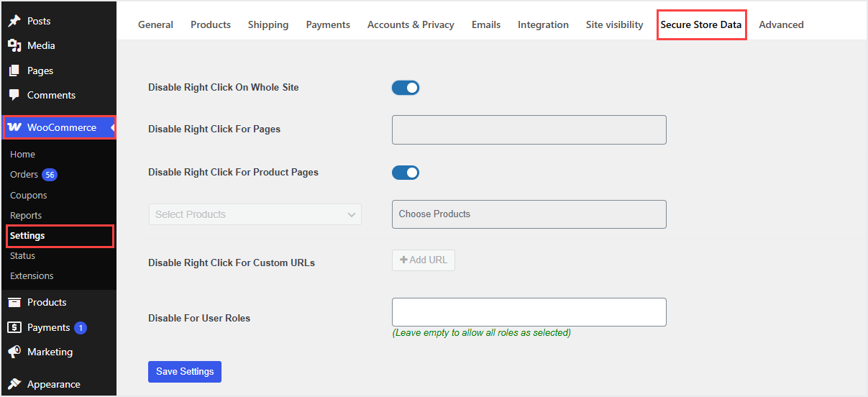This screenshot has height=397, width=868.
Task: Click the Disable For User Roles field
Action: 529,312
